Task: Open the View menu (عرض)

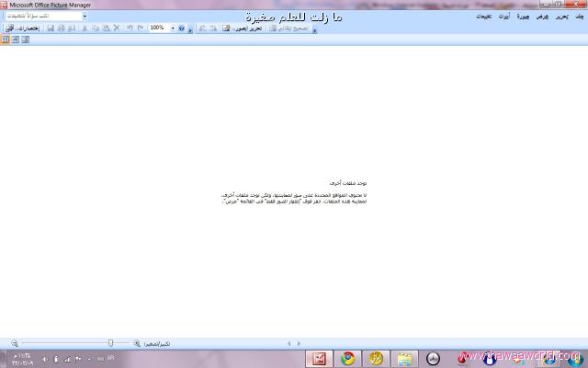Action: coord(541,17)
